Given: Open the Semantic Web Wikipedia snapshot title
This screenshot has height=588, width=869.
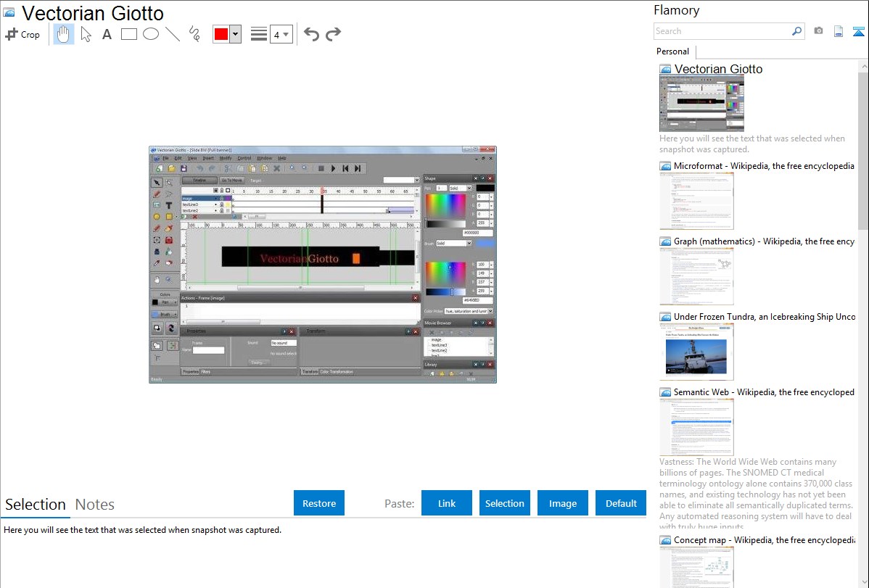Looking at the screenshot, I should point(764,392).
